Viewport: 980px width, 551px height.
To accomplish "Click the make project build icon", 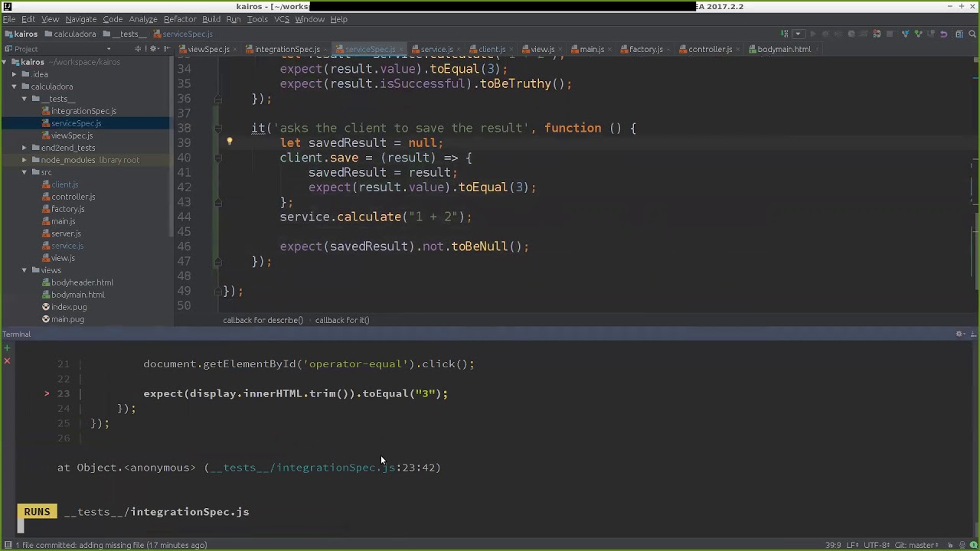I will click(x=785, y=34).
